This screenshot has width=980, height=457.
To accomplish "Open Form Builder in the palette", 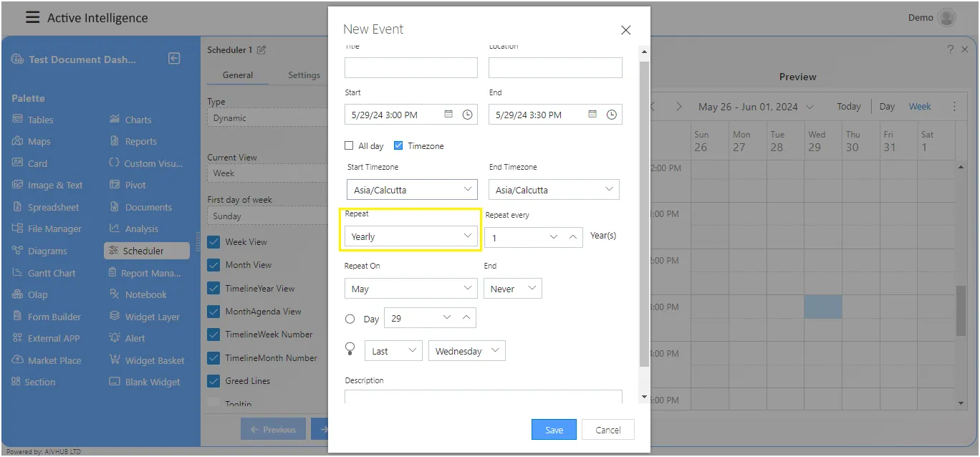I will point(47,317).
